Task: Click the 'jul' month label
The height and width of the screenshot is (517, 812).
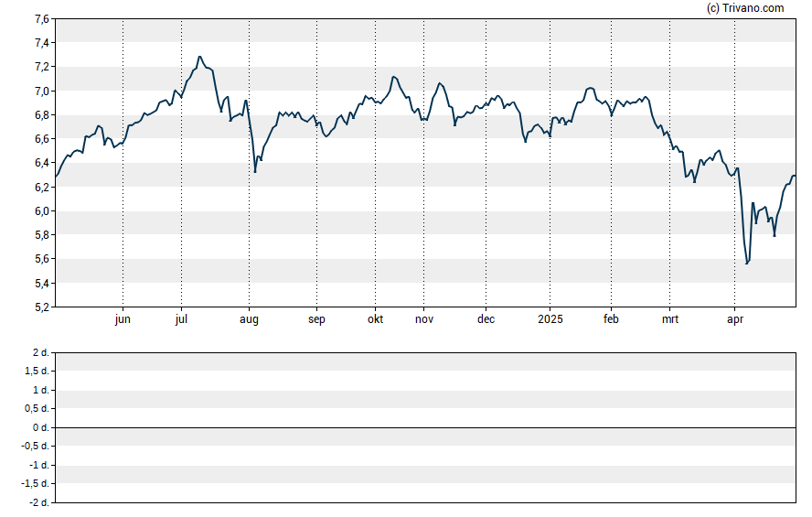Action: pyautogui.click(x=181, y=319)
